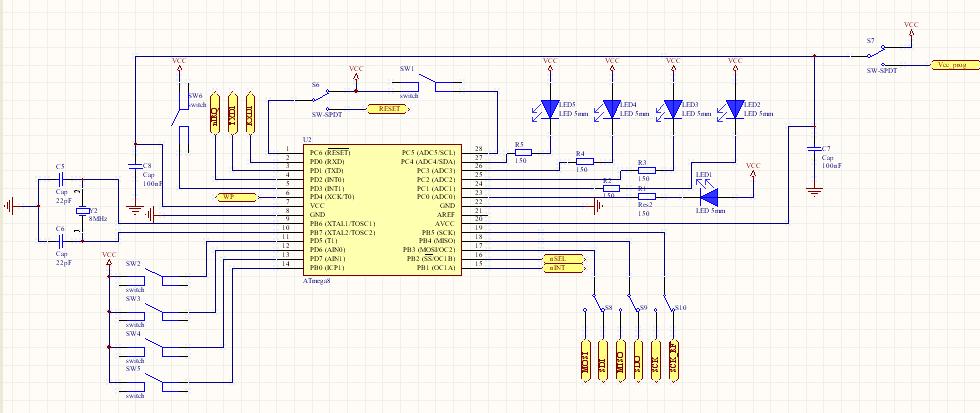Select ground symbol below capacitor C7
This screenshot has width=980, height=413.
coord(814,192)
